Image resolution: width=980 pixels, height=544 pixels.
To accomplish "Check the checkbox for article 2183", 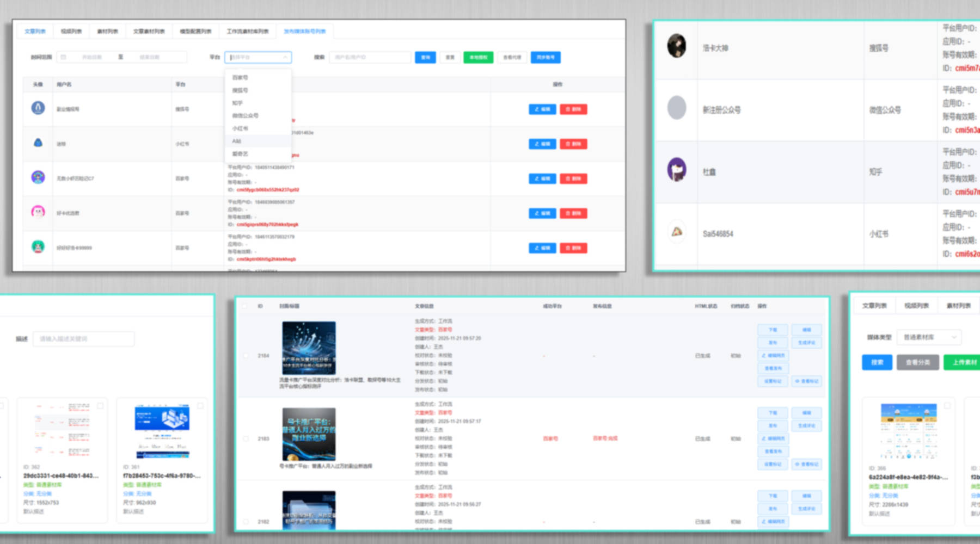I will [246, 438].
